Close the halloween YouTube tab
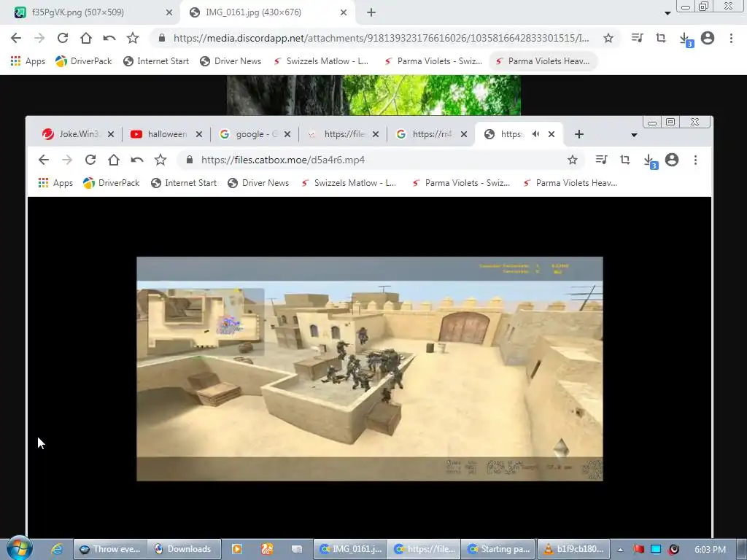The width and height of the screenshot is (747, 560). pyautogui.click(x=199, y=134)
